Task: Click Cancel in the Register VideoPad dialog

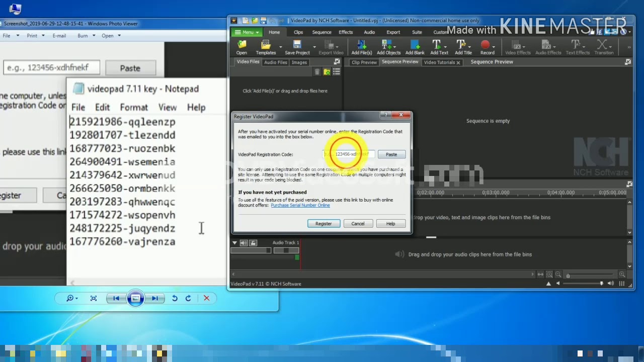Action: tap(358, 224)
